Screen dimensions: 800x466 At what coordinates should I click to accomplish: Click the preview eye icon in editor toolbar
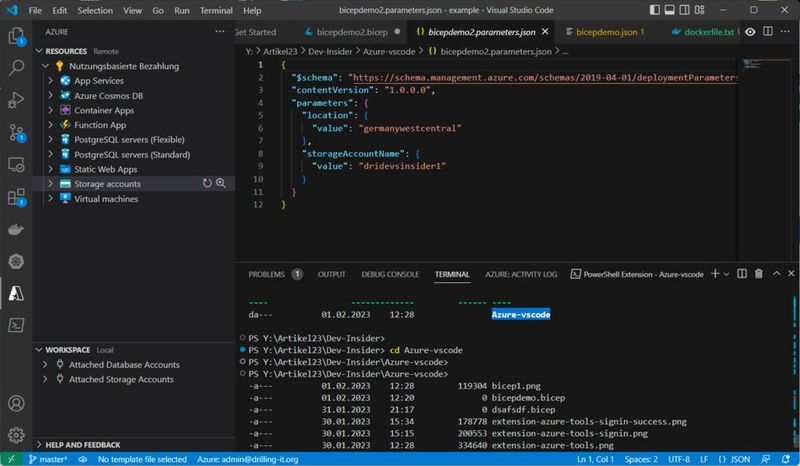pyautogui.click(x=750, y=32)
